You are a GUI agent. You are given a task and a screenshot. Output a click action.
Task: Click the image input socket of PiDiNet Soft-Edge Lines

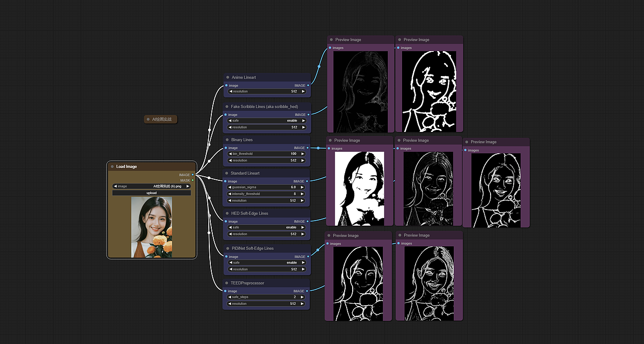pyautogui.click(x=226, y=257)
